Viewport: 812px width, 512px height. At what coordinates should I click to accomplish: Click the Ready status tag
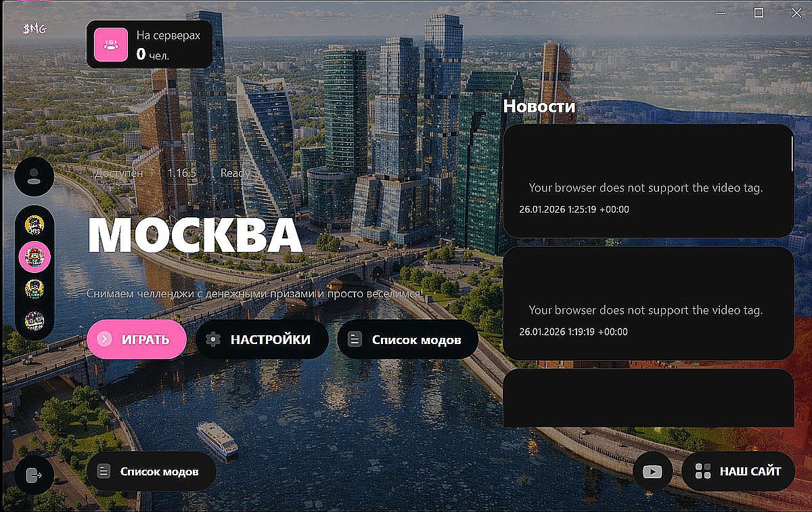235,173
